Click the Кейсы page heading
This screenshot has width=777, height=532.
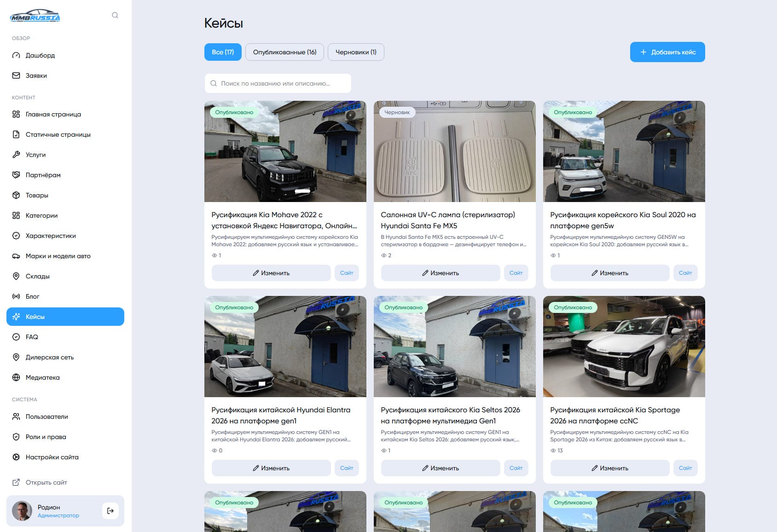coord(224,23)
